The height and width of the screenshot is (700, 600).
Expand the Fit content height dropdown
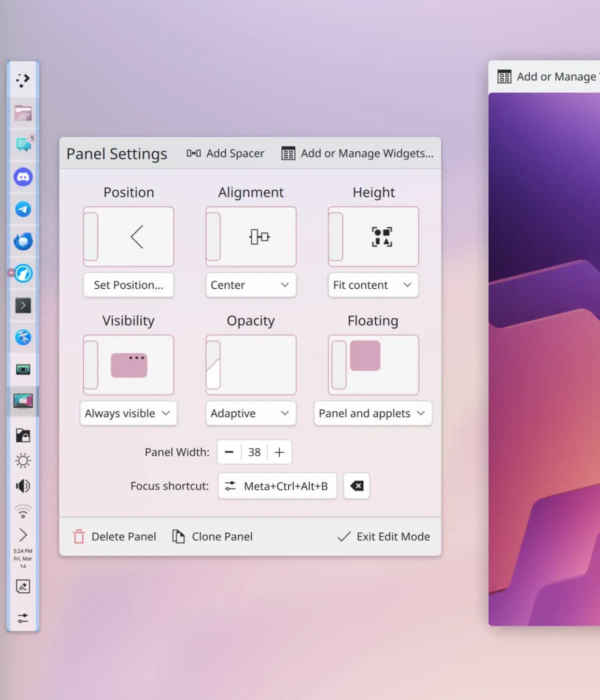coord(373,285)
